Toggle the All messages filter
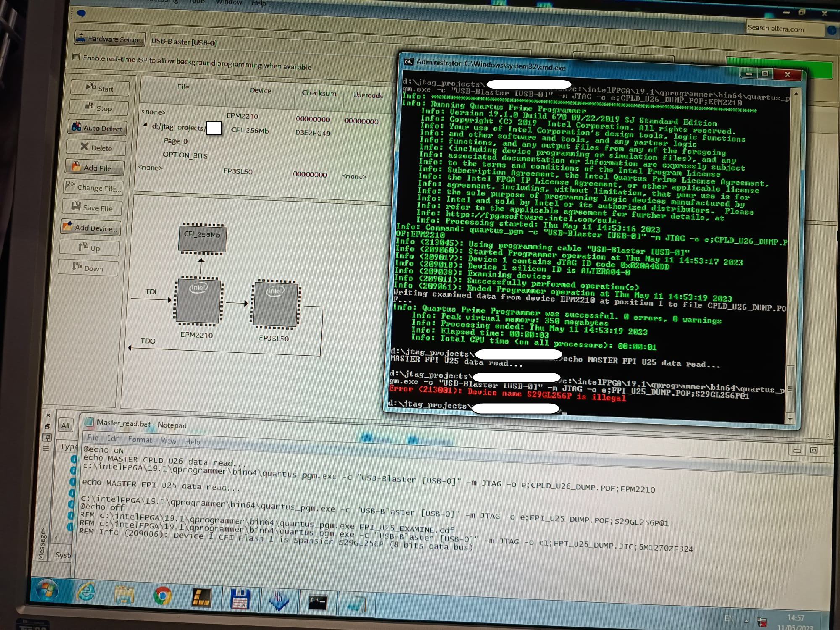The width and height of the screenshot is (840, 630). pos(66,425)
